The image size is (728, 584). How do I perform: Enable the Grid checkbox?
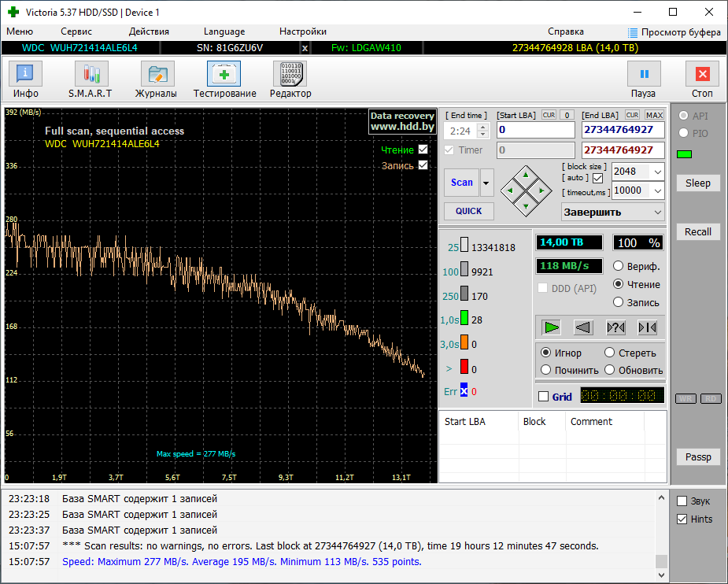click(x=543, y=397)
